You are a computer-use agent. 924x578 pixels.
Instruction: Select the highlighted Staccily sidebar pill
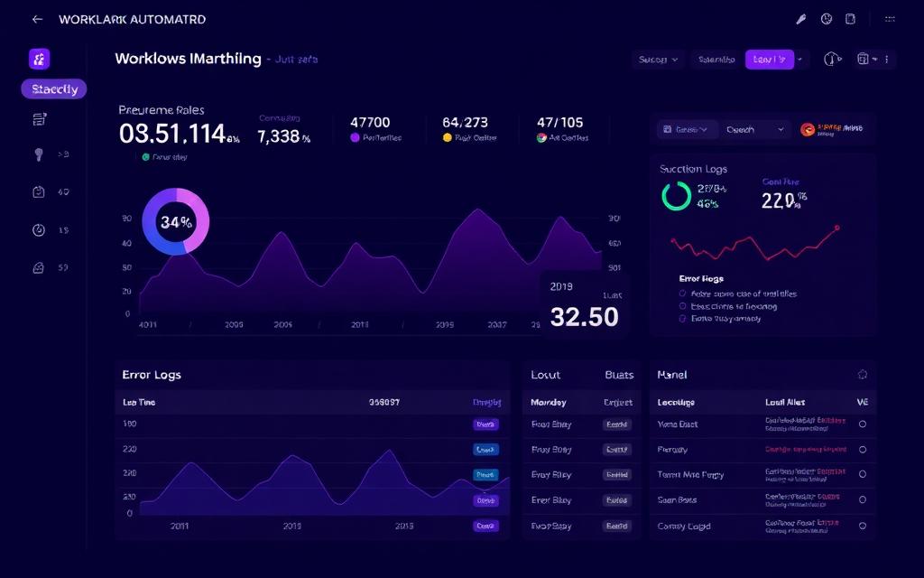53,89
